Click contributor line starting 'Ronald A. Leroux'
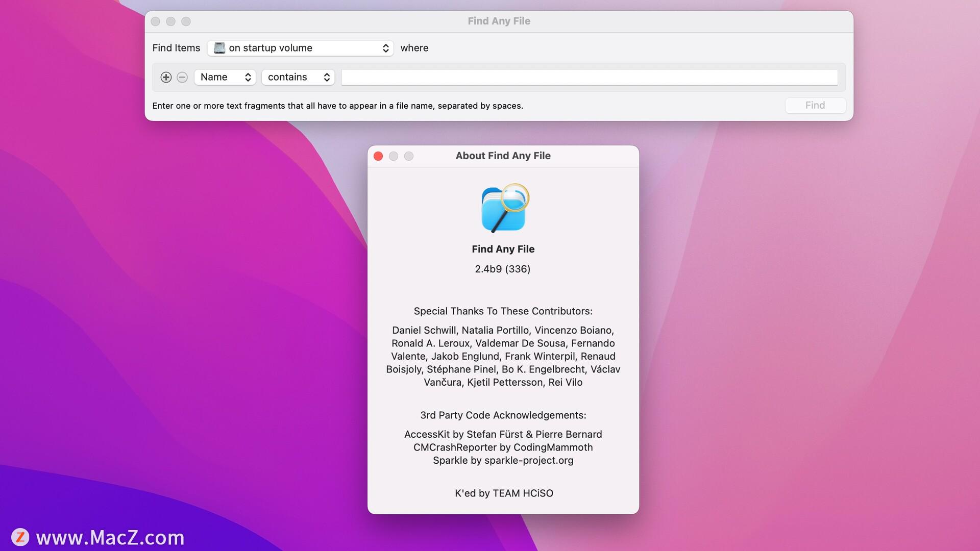This screenshot has width=980, height=551. point(503,343)
